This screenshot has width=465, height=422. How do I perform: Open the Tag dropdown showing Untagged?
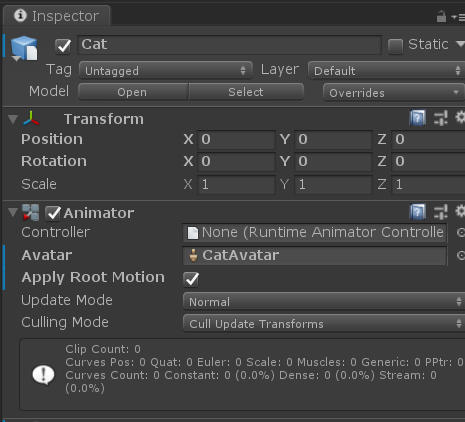[166, 70]
